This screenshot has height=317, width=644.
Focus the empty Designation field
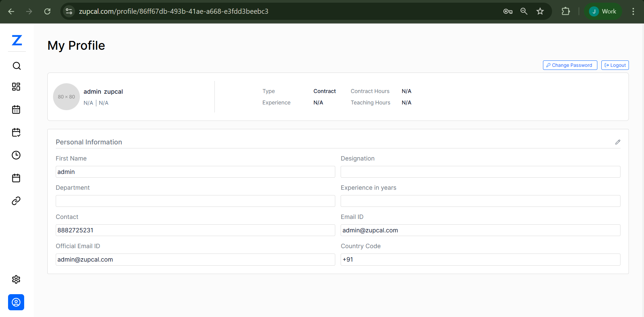point(480,172)
